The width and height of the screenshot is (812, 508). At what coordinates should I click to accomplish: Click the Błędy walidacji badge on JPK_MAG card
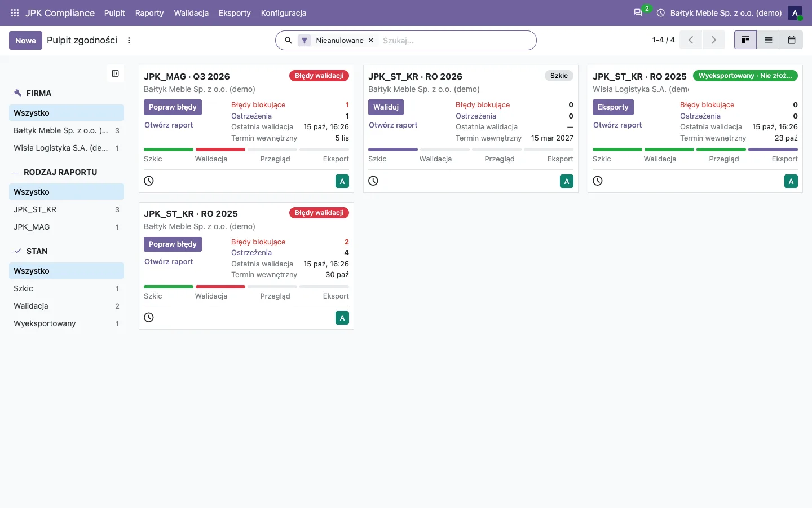tap(319, 76)
